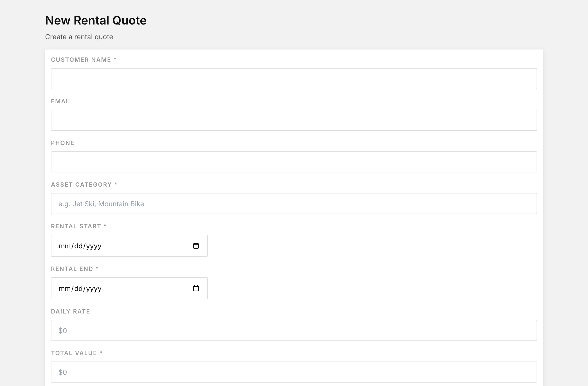Select the Phone input box
Image resolution: width=588 pixels, height=386 pixels.
(x=294, y=162)
